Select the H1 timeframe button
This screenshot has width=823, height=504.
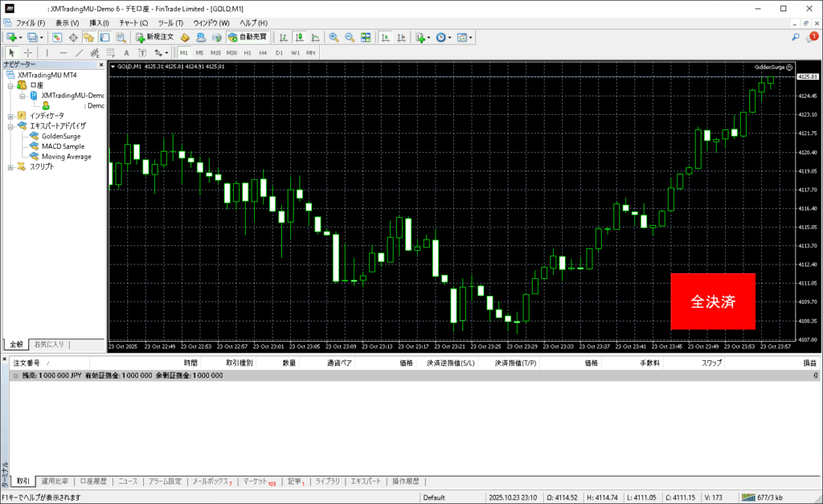[x=248, y=53]
